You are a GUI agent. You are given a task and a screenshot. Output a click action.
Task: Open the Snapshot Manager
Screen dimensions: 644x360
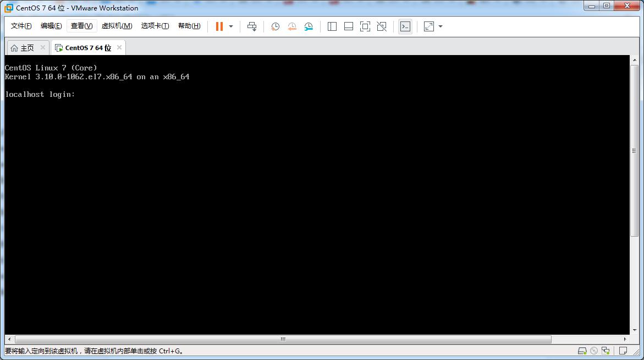tap(309, 26)
